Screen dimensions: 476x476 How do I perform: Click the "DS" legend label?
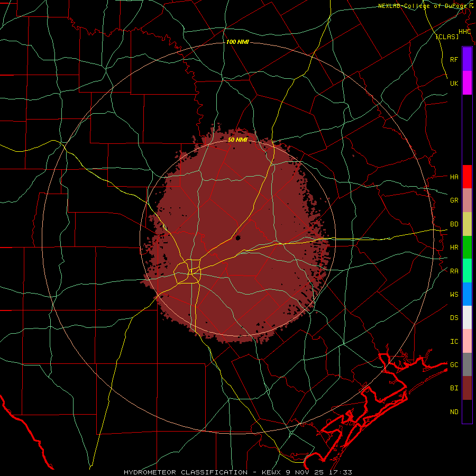coord(454,317)
